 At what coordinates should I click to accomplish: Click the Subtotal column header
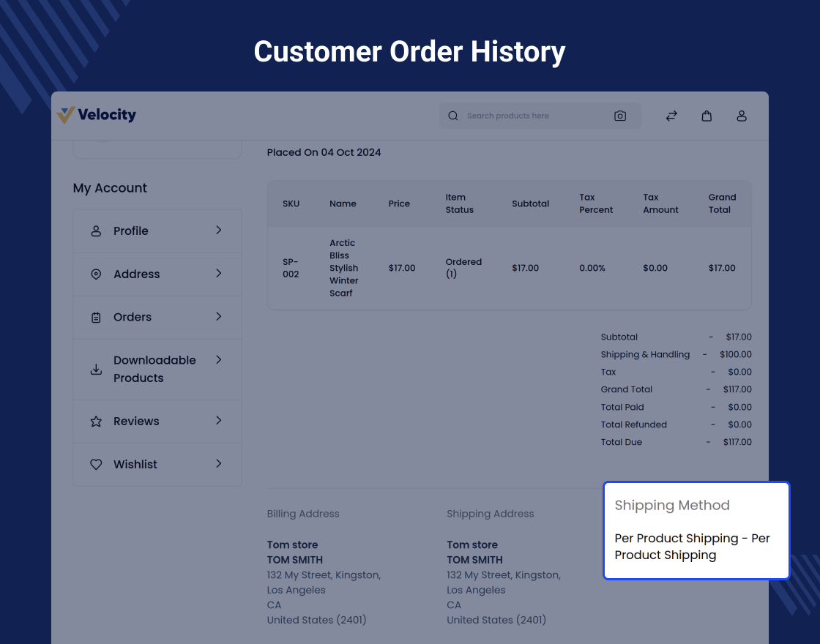(x=530, y=204)
